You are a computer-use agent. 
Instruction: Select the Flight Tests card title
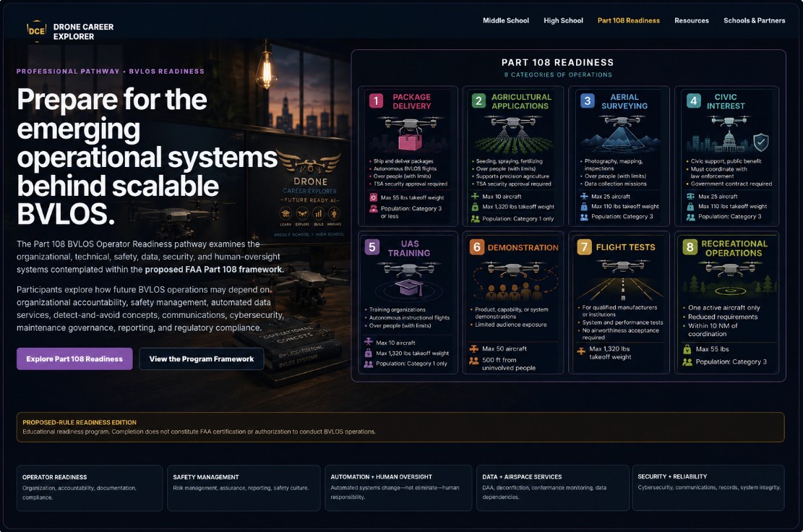[x=625, y=247]
